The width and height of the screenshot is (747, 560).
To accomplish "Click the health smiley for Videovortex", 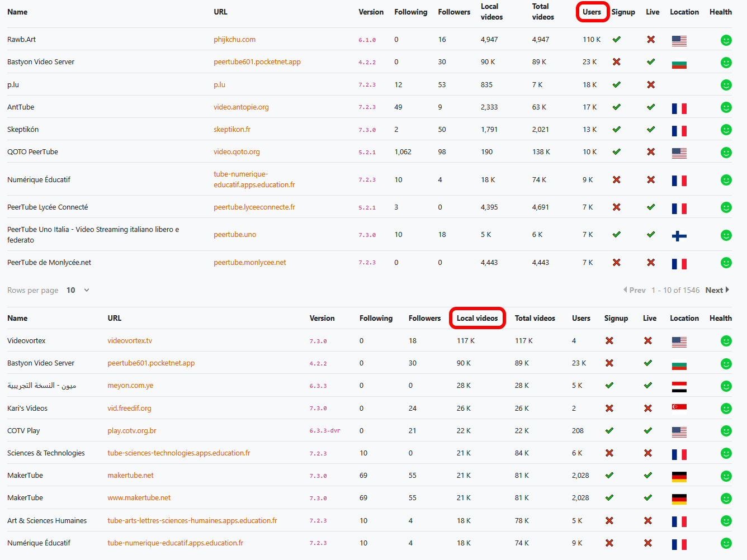I will pyautogui.click(x=726, y=341).
